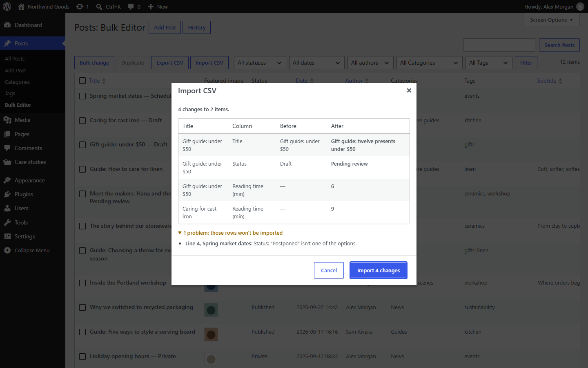The height and width of the screenshot is (368, 588).
Task: Click the WordPress logo in the admin bar
Action: pyautogui.click(x=7, y=7)
